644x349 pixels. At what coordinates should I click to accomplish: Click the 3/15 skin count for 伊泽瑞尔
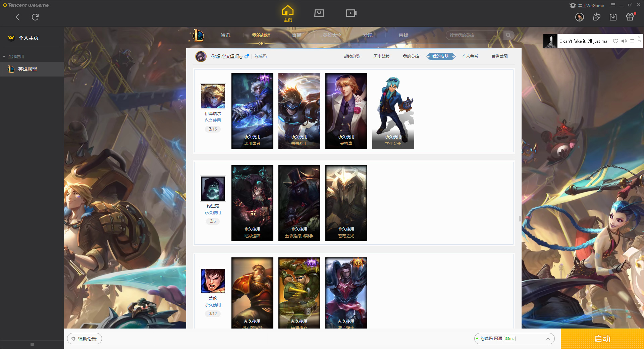213,129
